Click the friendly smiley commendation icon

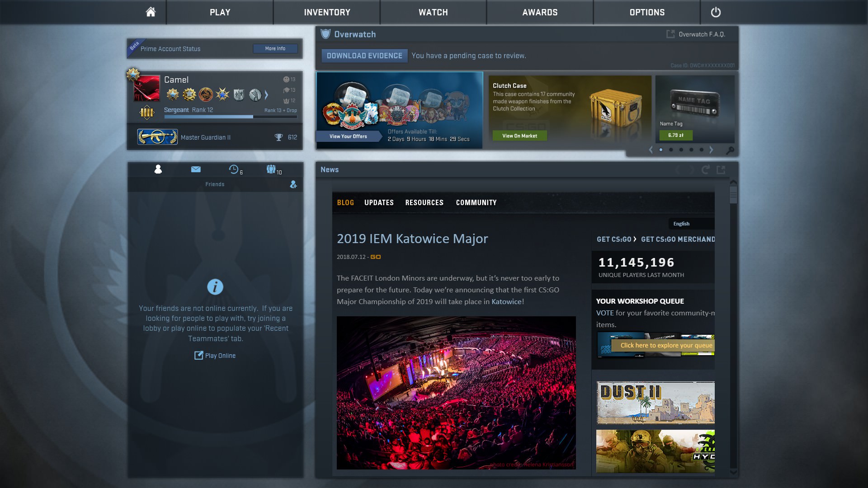[286, 80]
